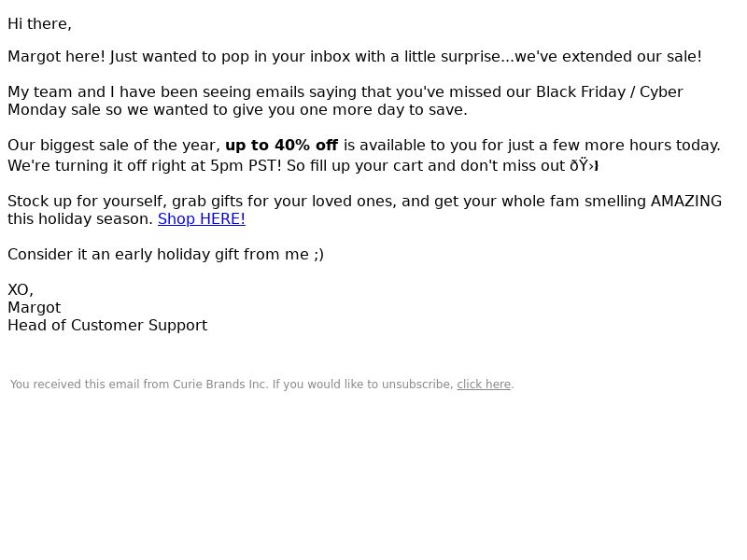Click the 'Head of Customer Support' title

pos(107,325)
